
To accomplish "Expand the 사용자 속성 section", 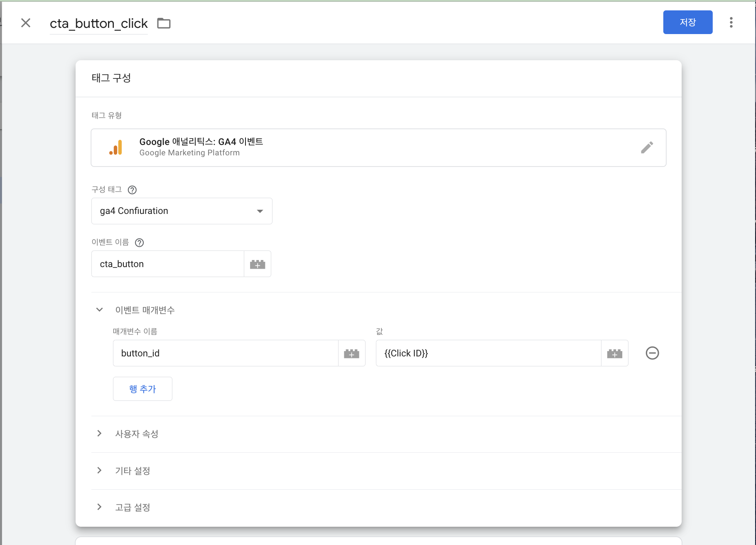I will click(99, 434).
